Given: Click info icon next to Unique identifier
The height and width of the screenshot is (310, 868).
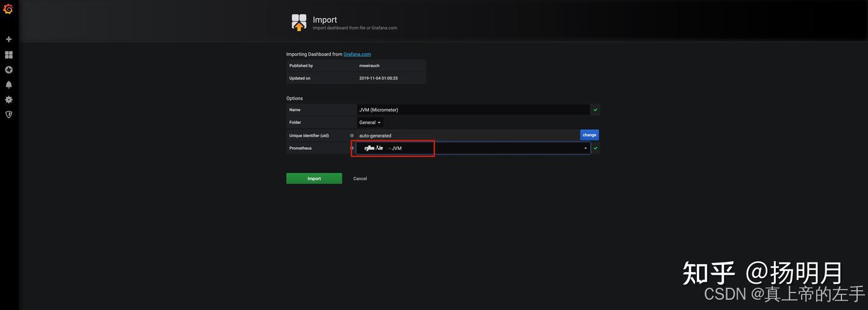Looking at the screenshot, I should [x=352, y=135].
